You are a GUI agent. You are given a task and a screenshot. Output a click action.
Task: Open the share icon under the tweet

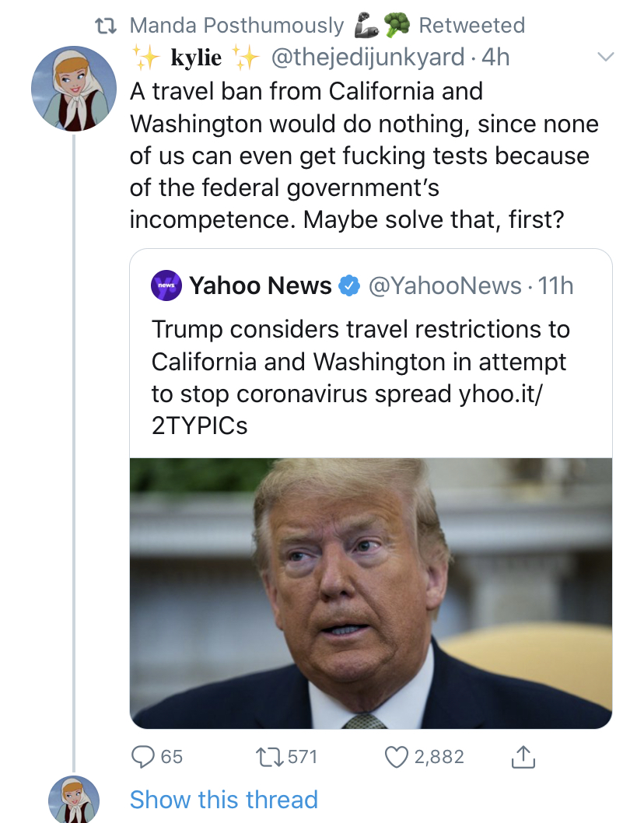coord(523,756)
